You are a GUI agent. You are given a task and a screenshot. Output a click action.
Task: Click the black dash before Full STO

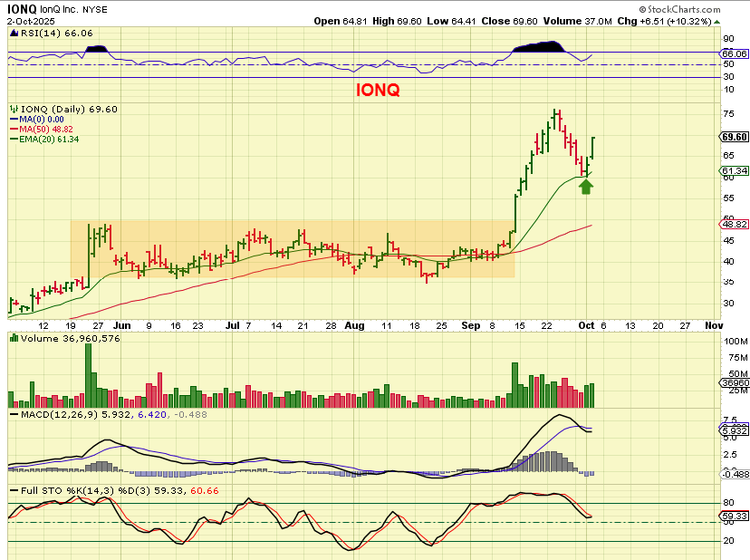click(x=14, y=491)
